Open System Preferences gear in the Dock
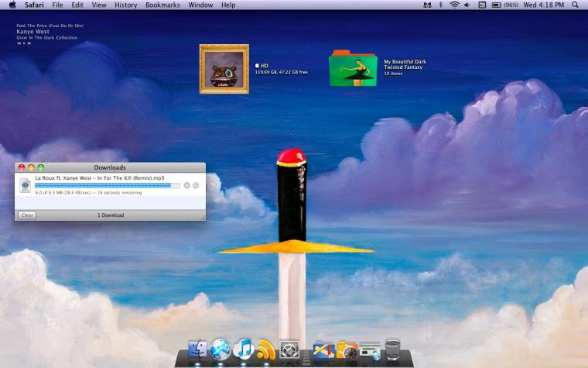Image resolution: width=588 pixels, height=368 pixels. click(x=289, y=349)
